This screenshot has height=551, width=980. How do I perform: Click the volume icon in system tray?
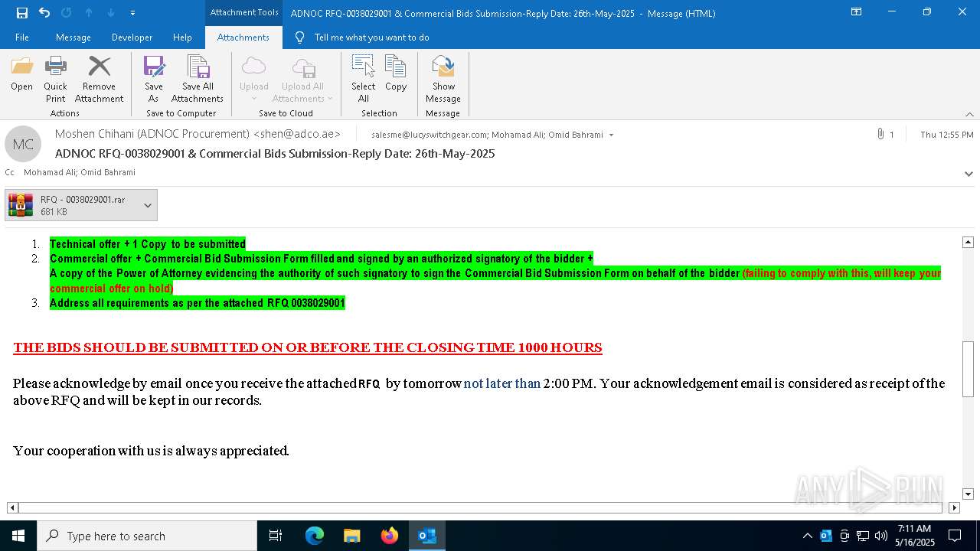(880, 536)
